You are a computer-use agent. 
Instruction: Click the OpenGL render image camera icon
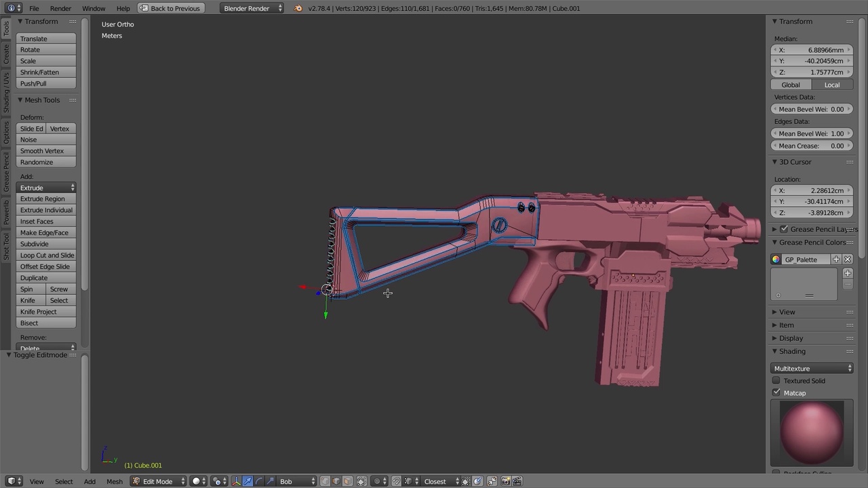506,481
